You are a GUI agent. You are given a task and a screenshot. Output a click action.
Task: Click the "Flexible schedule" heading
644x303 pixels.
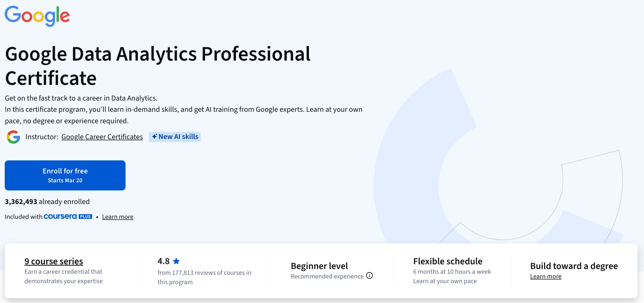click(448, 261)
